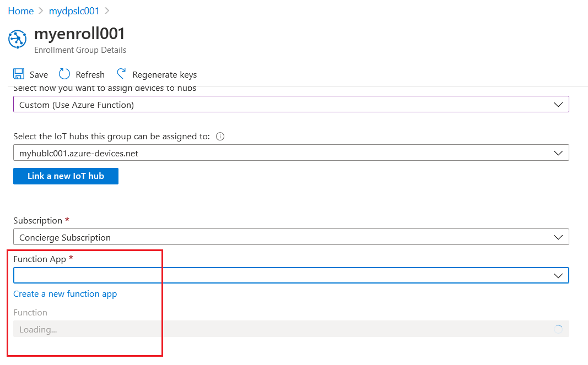The image size is (588, 365).
Task: Expand the IoT hubs dropdown chevron
Action: pos(558,153)
